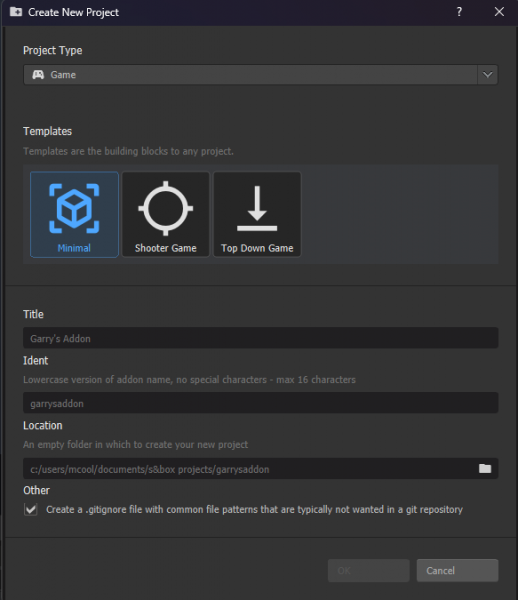Click the Project Type label
This screenshot has width=518, height=600.
[52, 51]
